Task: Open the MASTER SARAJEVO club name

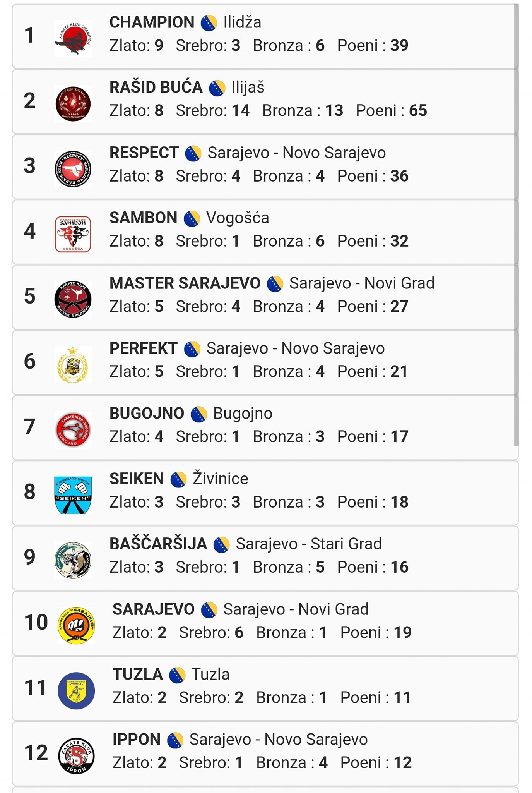Action: click(x=185, y=283)
